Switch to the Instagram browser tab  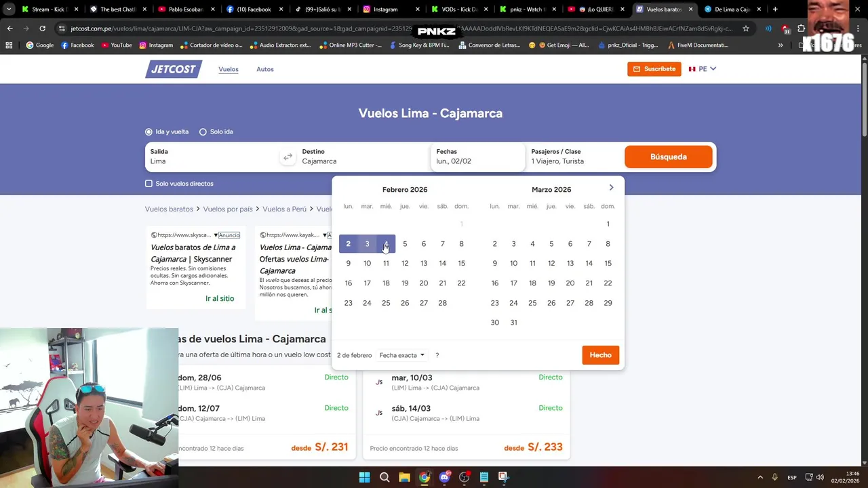(391, 9)
